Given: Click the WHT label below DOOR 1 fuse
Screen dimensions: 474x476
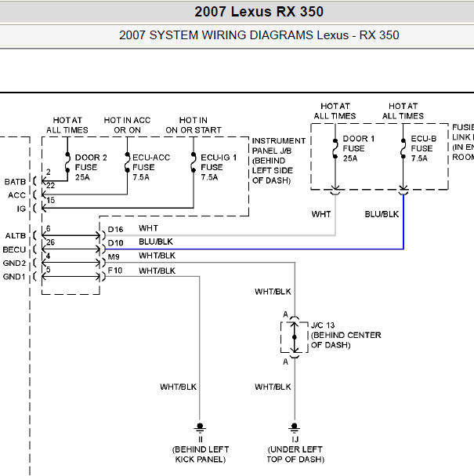Looking at the screenshot, I should point(321,214).
